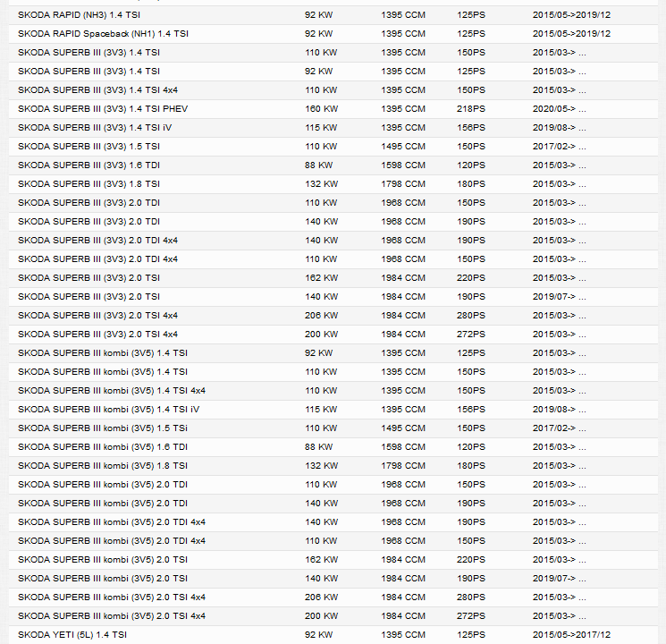Select 162 KW in SUPERB kombi 2.0 TSI row
The width and height of the screenshot is (666, 644).
[321, 559]
